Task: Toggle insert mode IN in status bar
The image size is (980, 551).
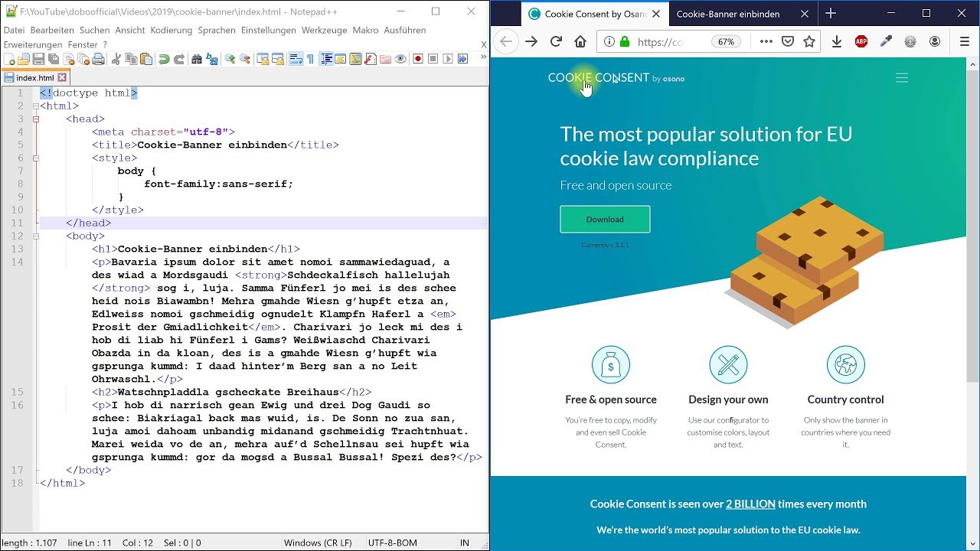Action: (465, 543)
